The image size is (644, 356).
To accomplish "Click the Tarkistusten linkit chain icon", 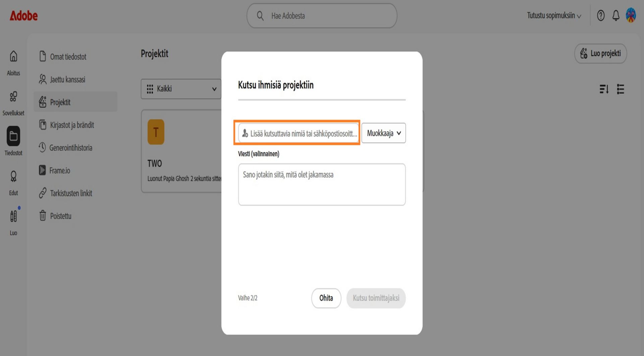I will point(43,193).
